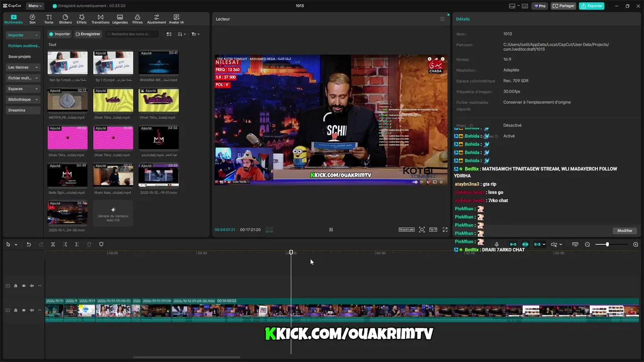
Task: Open the Stickers tab
Action: pos(65,19)
